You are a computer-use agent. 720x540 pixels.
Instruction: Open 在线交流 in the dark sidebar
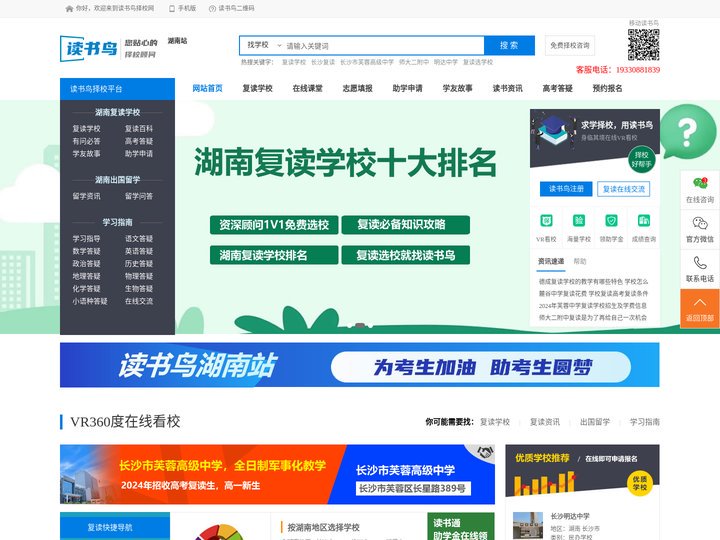[139, 301]
